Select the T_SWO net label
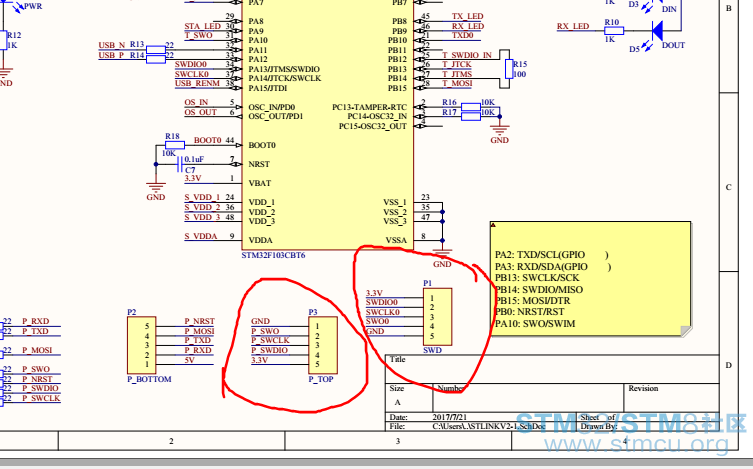The height and width of the screenshot is (469, 753). (x=198, y=35)
